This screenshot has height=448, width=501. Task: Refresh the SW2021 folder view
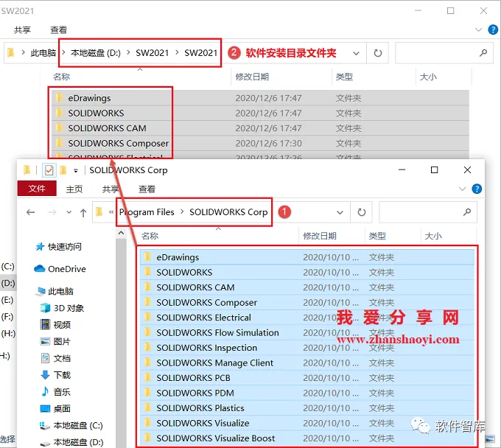(x=378, y=53)
